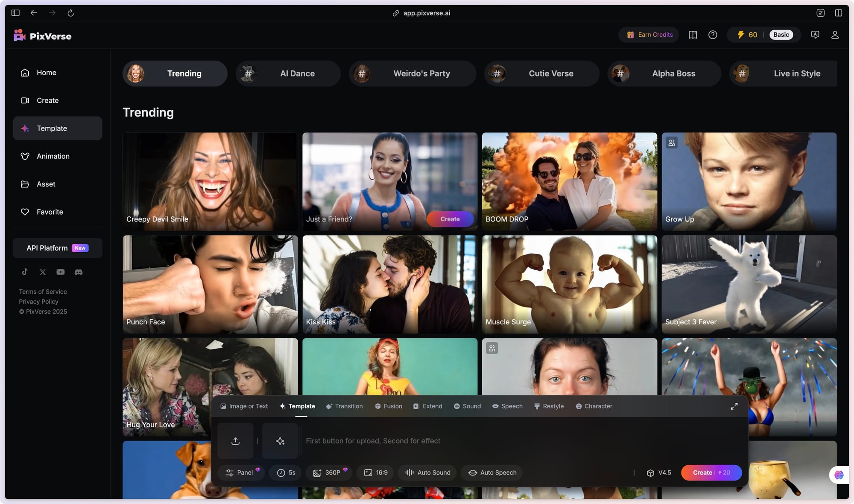Viewport: 854px width, 504px height.
Task: Select the sparkle effect icon next to upload
Action: pos(281,441)
